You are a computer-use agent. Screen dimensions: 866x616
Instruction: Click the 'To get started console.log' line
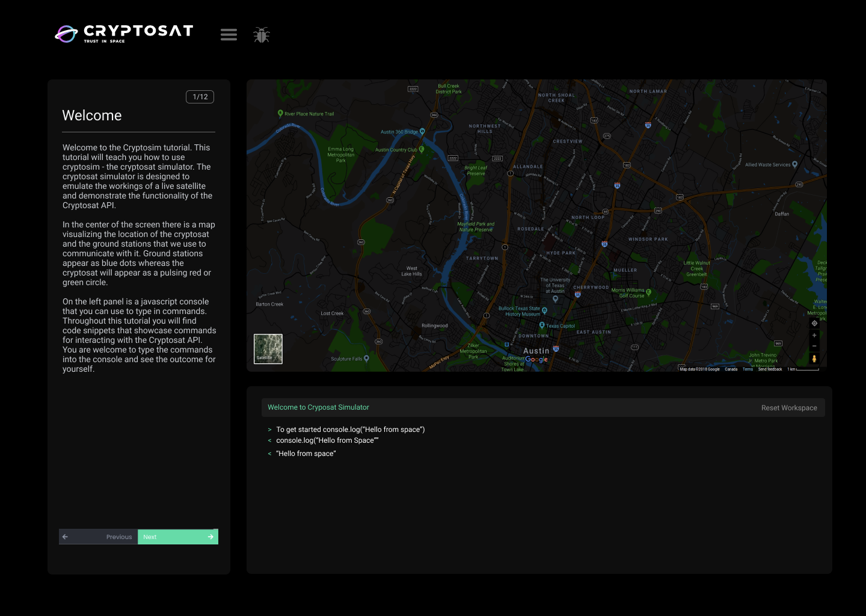click(351, 430)
